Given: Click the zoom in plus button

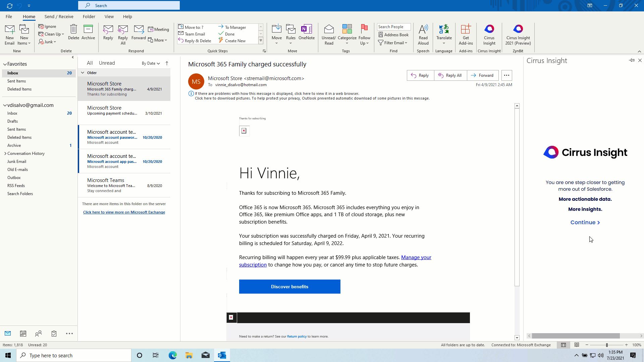Looking at the screenshot, I should pyautogui.click(x=626, y=345).
